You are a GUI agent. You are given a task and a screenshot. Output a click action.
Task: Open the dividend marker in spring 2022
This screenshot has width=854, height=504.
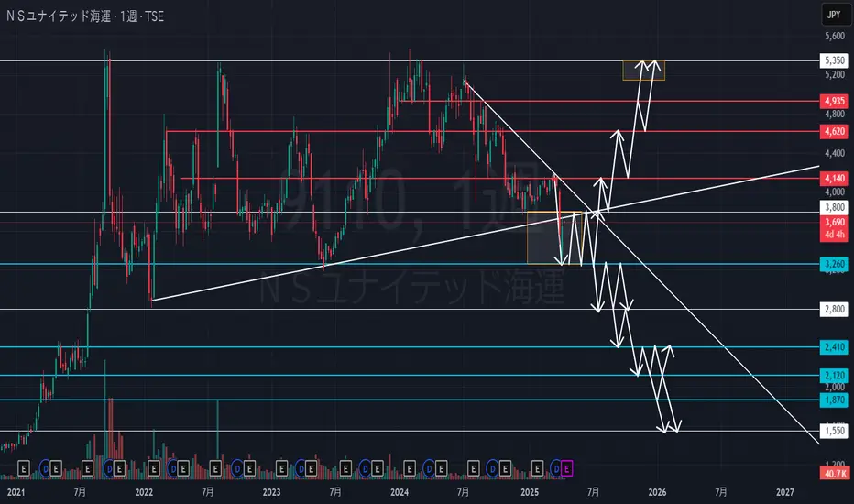tap(173, 468)
